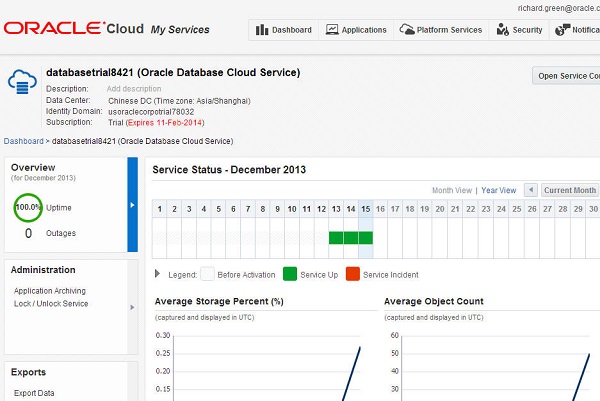This screenshot has height=401, width=600.
Task: Select Month View link
Action: tap(452, 190)
